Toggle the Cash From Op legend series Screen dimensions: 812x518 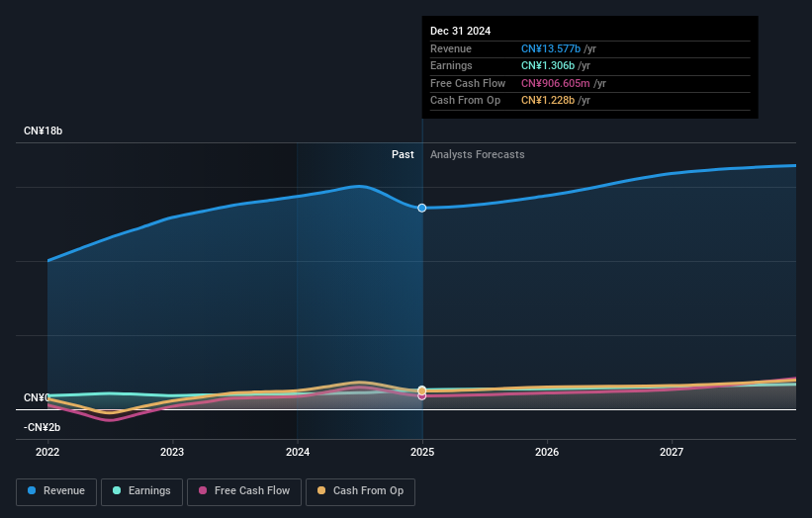(x=360, y=491)
